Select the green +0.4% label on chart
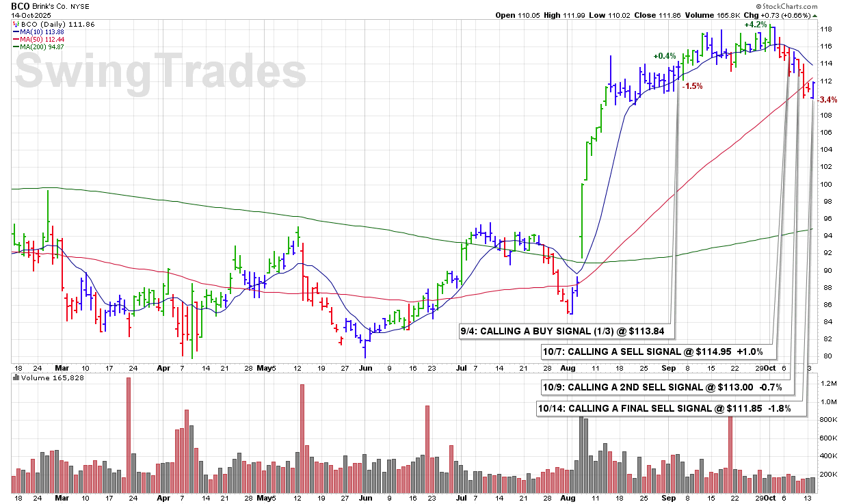This screenshot has width=848, height=504. point(664,57)
